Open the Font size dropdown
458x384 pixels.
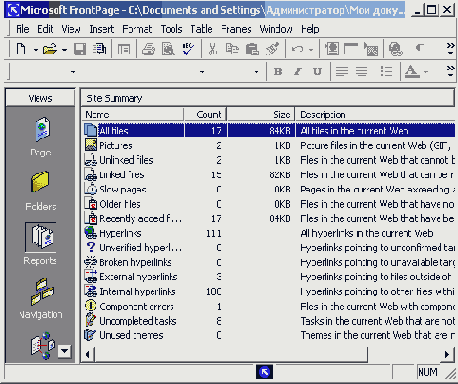tap(256, 72)
